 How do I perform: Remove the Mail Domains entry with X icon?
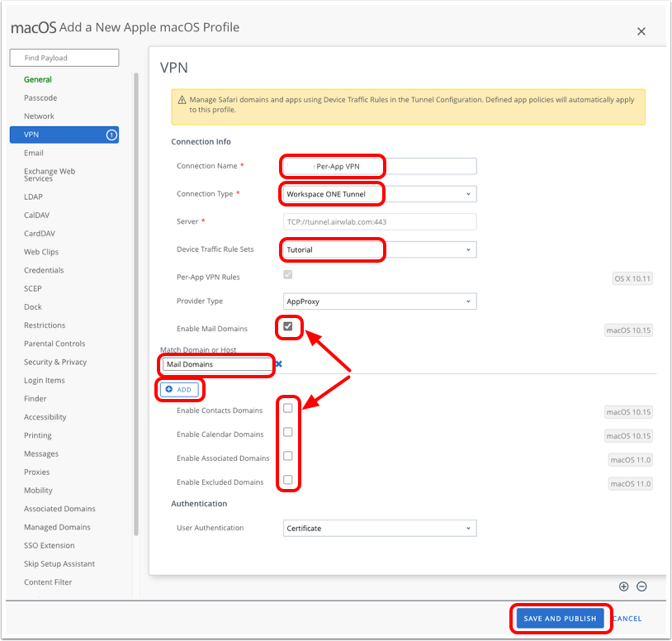(x=279, y=364)
